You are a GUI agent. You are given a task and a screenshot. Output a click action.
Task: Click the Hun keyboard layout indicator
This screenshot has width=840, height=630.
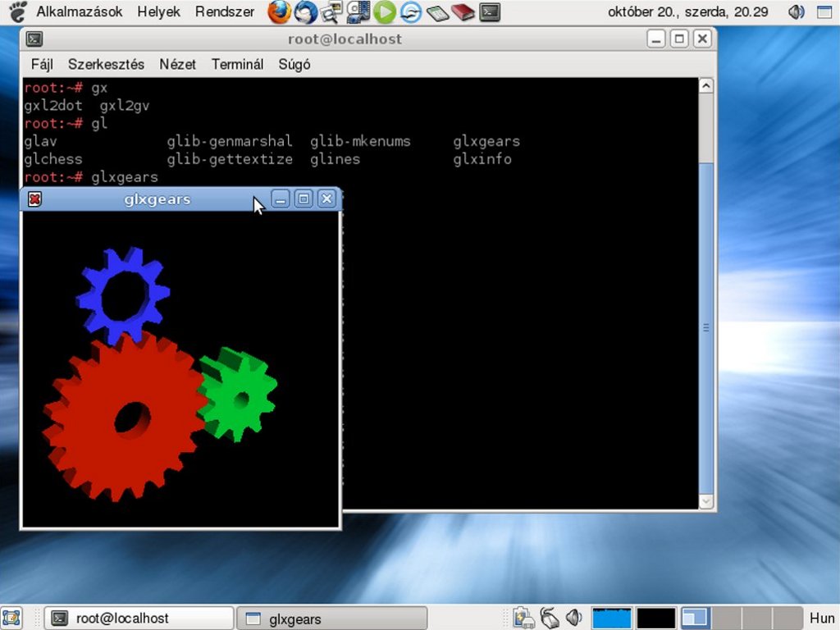coord(822,619)
